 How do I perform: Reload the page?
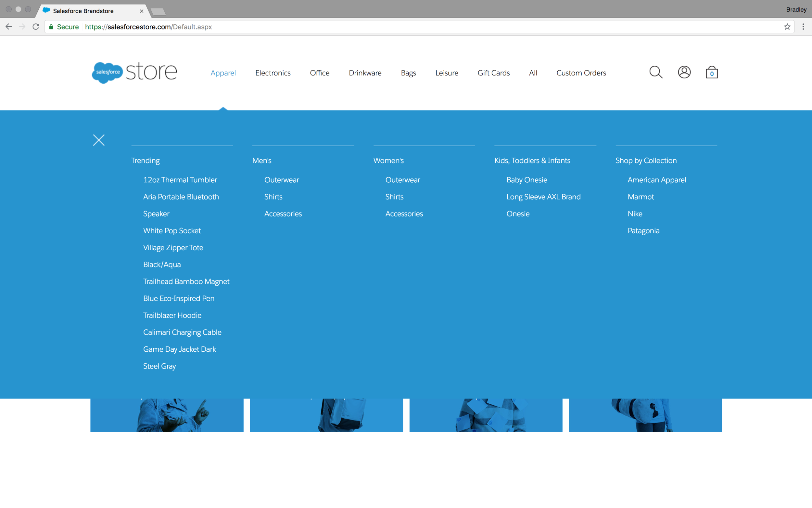tap(36, 27)
